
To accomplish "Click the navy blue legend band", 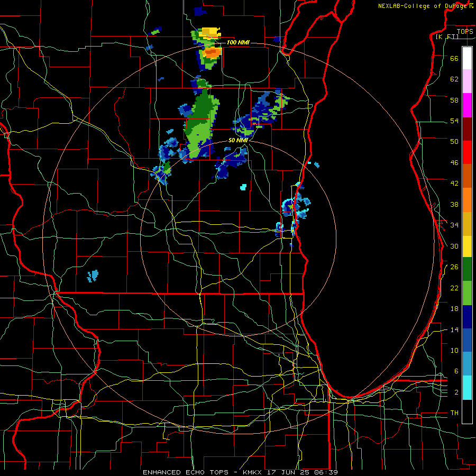I will pos(467,317).
